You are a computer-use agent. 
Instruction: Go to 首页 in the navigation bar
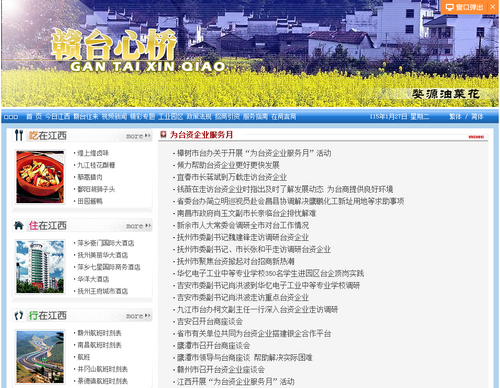[34, 116]
